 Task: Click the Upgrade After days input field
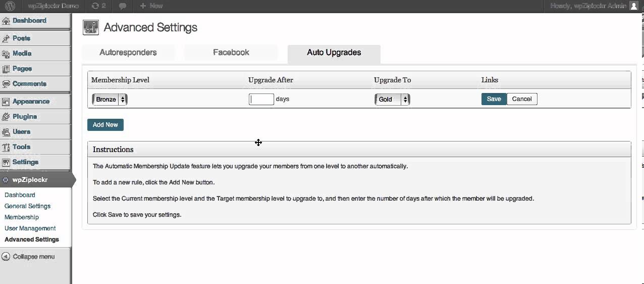coord(261,99)
